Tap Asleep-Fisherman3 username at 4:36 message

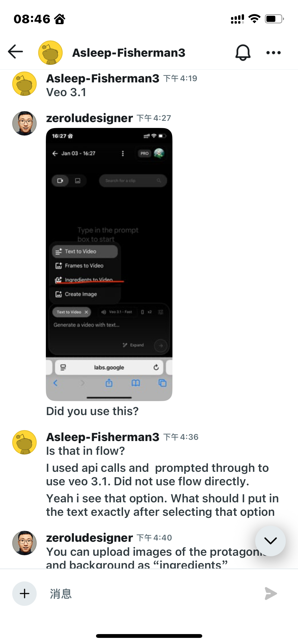click(103, 437)
